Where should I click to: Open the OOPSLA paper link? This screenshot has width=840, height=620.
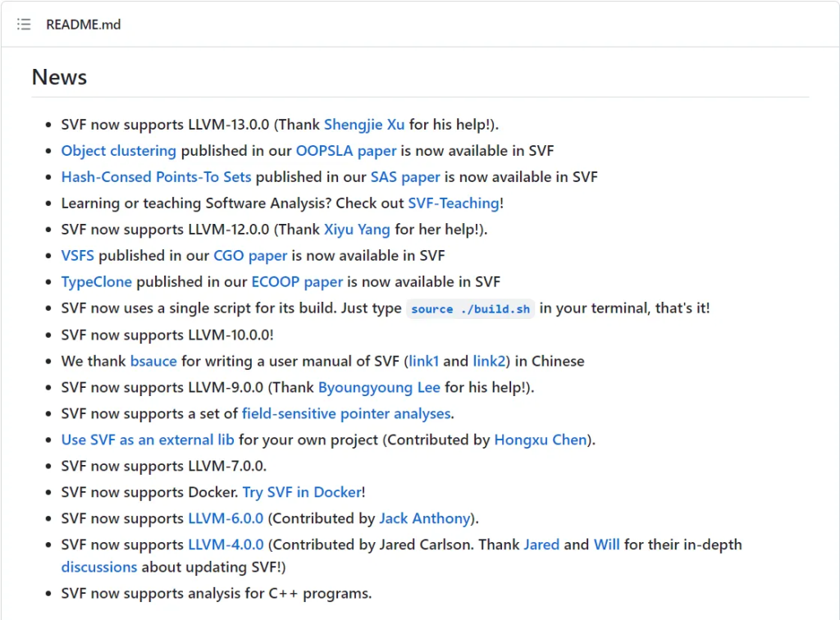click(345, 151)
